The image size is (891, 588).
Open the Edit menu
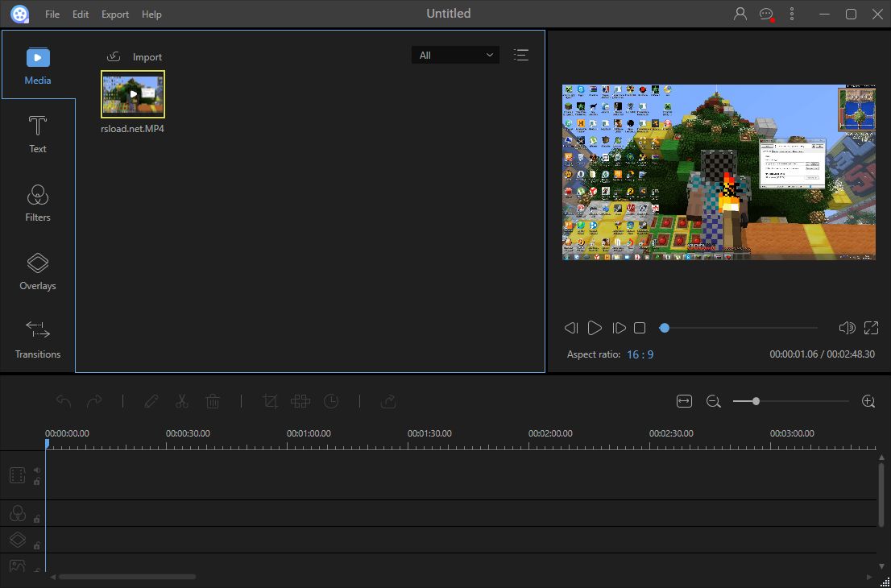point(80,14)
